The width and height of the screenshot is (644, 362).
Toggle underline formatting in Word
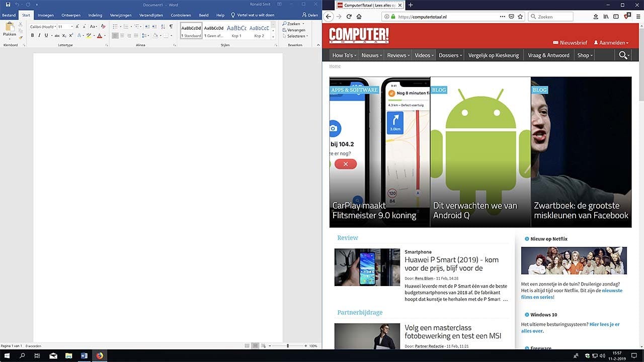tap(46, 36)
